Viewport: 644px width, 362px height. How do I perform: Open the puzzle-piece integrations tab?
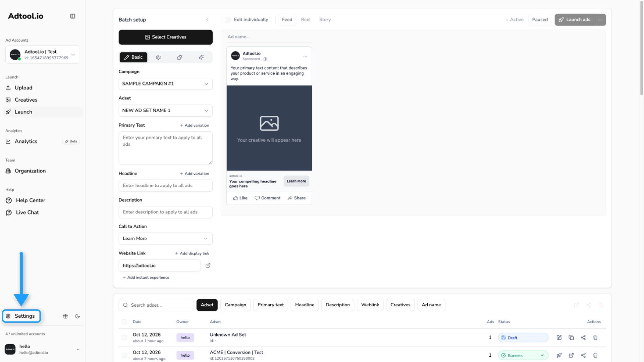click(x=180, y=57)
